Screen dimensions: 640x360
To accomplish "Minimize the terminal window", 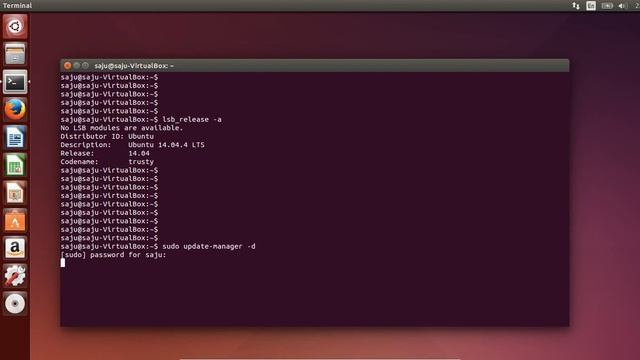I will coord(76,65).
